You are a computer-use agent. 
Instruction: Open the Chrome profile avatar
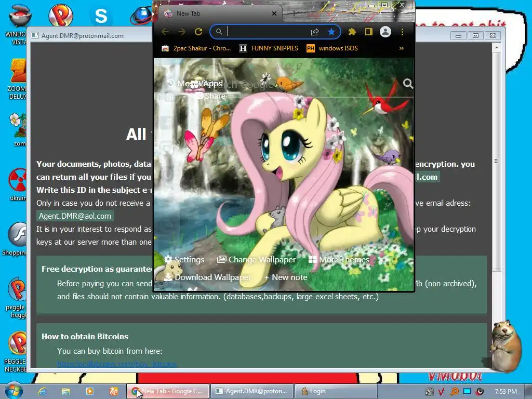click(x=385, y=32)
